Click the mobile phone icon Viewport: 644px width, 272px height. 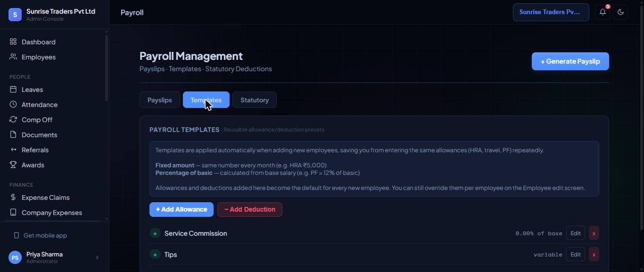[17, 235]
